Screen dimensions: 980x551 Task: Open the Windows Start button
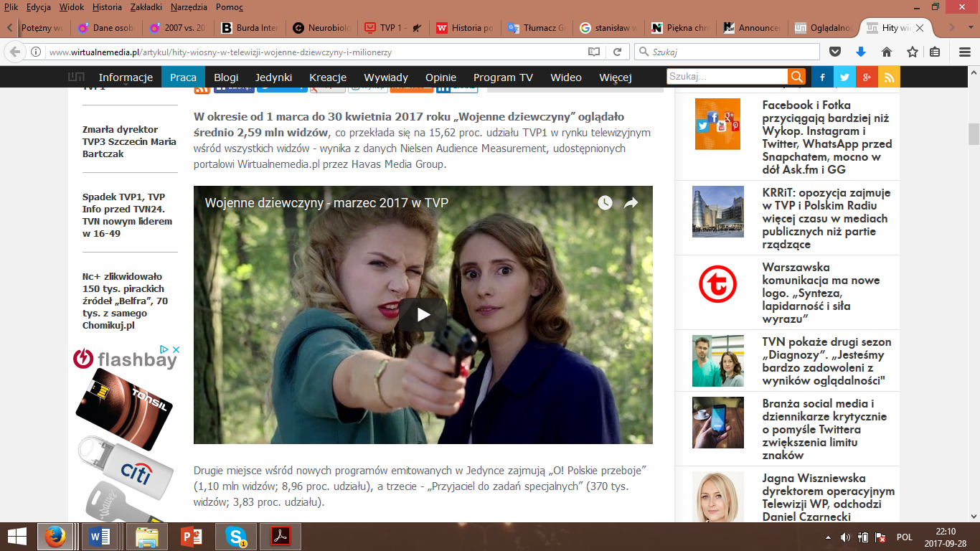click(17, 536)
